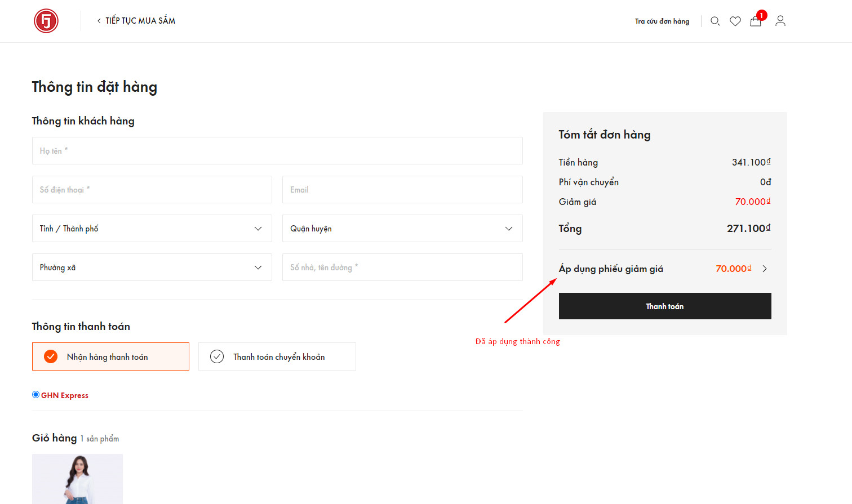Focus the Họ tên input field
The height and width of the screenshot is (504, 852).
coord(277,151)
